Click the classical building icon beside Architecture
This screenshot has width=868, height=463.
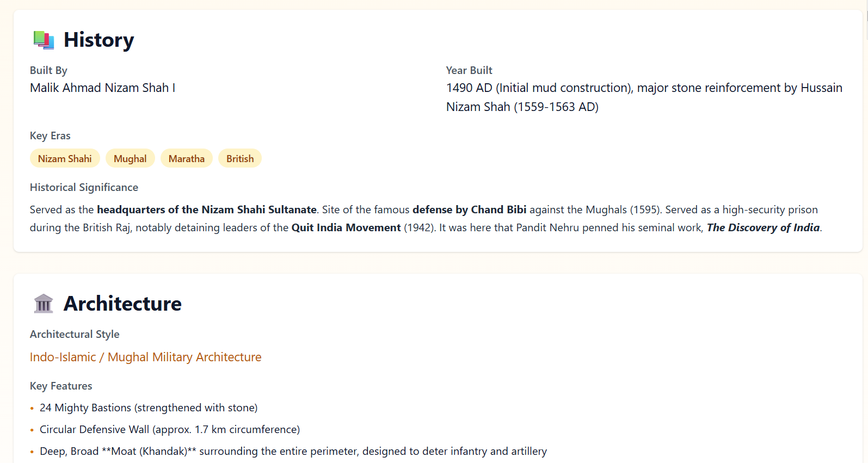(x=44, y=304)
